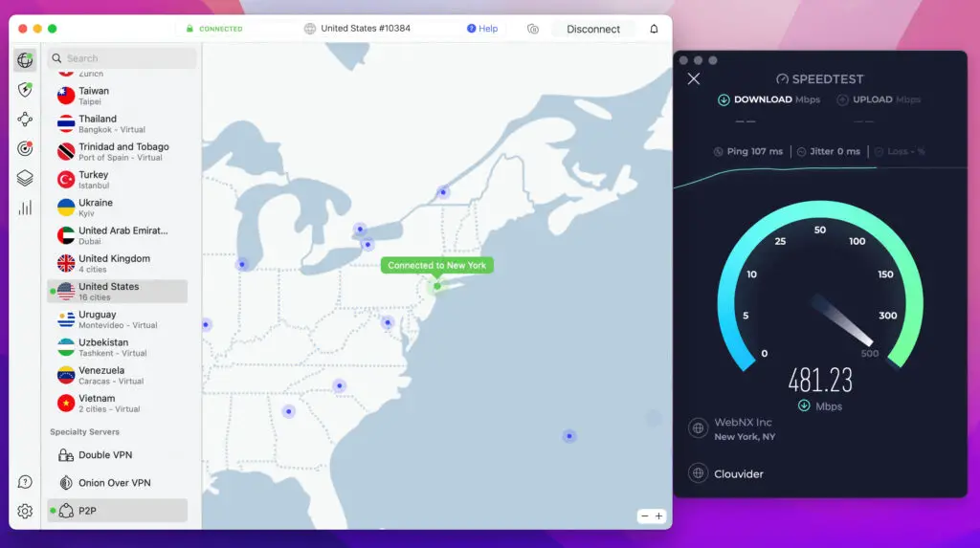
Task: Close the Speedtest results with X icon
Action: point(694,78)
